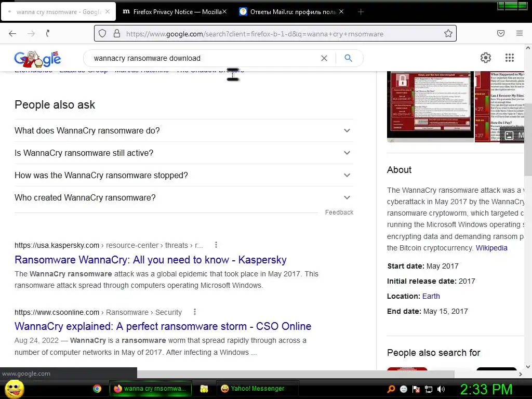Open a new tab with plus button
Screen dimensions: 532x399
tap(361, 12)
